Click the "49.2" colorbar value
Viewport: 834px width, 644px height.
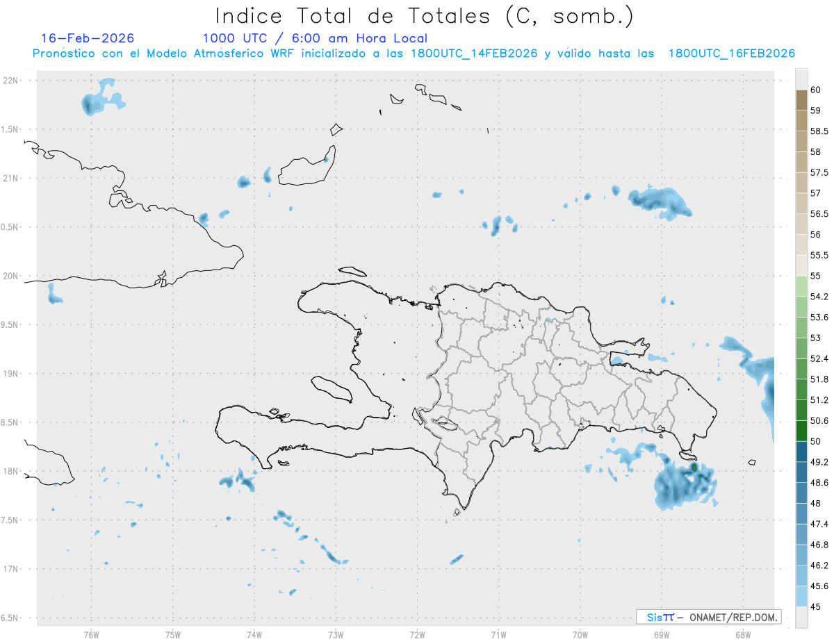(819, 462)
